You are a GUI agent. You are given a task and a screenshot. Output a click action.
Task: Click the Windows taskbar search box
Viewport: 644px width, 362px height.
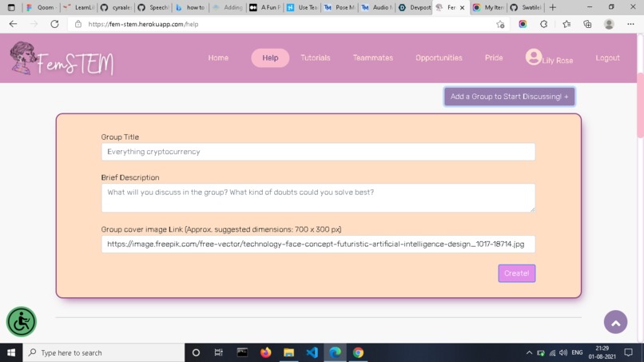pos(104,352)
